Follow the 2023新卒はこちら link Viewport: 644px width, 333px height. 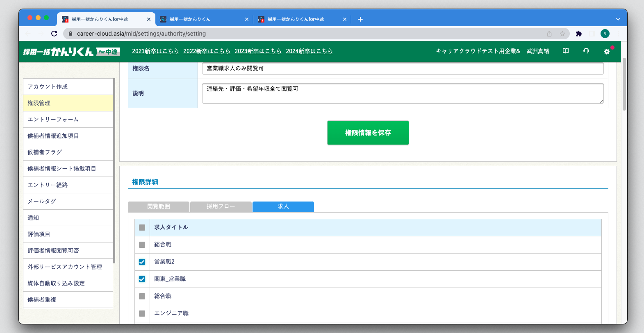pyautogui.click(x=258, y=51)
